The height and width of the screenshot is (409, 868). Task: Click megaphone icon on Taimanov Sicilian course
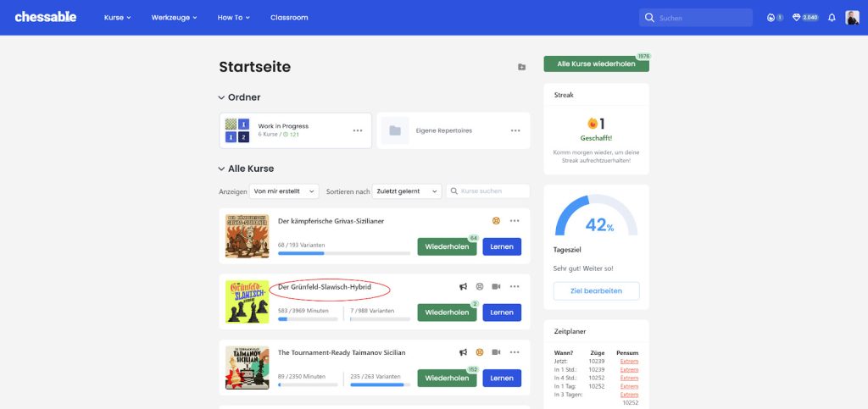pyautogui.click(x=463, y=351)
